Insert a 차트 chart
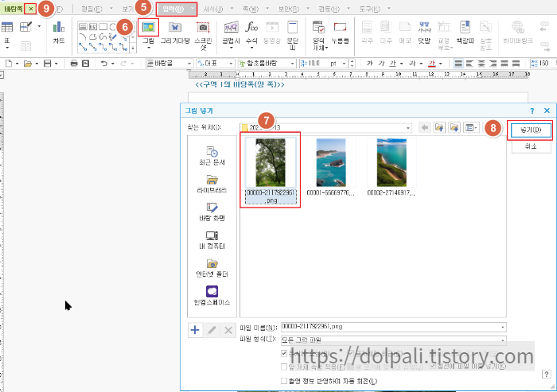The width and height of the screenshot is (557, 392). point(59,27)
